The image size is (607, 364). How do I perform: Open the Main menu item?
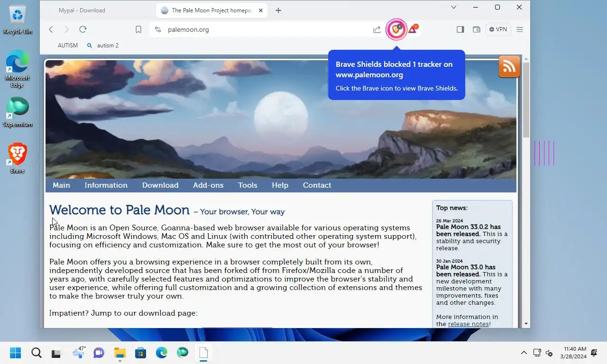tap(61, 185)
